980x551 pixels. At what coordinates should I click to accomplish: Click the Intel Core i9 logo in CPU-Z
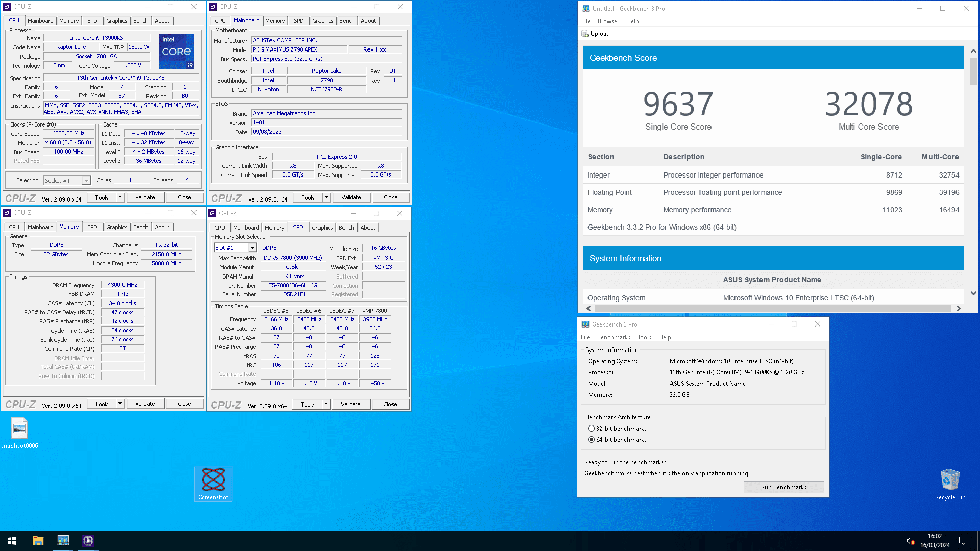(x=177, y=51)
